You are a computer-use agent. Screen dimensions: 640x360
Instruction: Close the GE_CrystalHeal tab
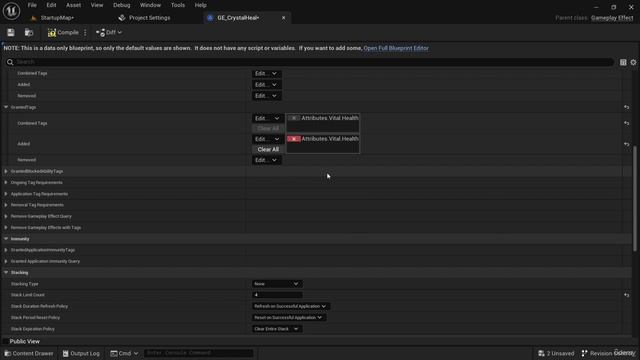pyautogui.click(x=283, y=18)
